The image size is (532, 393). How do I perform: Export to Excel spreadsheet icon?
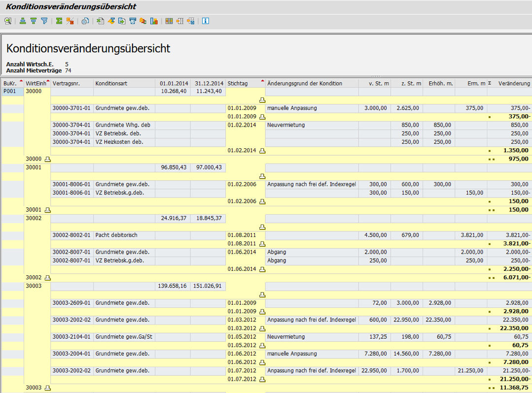(x=100, y=21)
